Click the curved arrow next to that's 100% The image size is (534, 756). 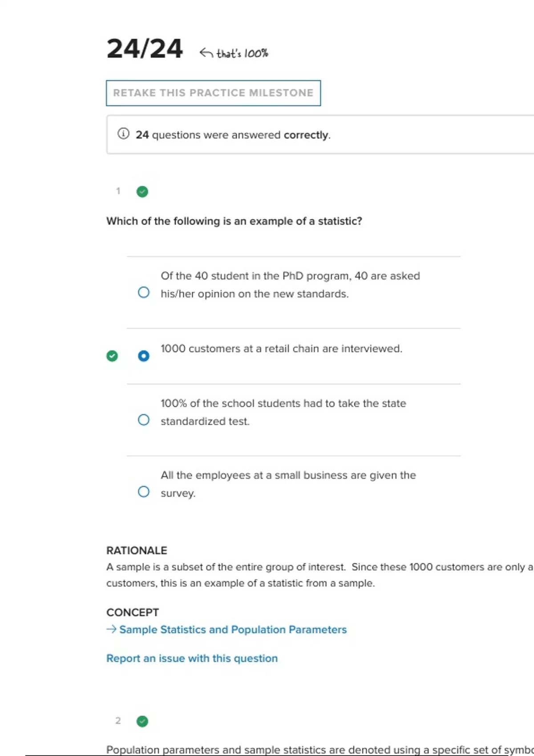click(x=206, y=53)
